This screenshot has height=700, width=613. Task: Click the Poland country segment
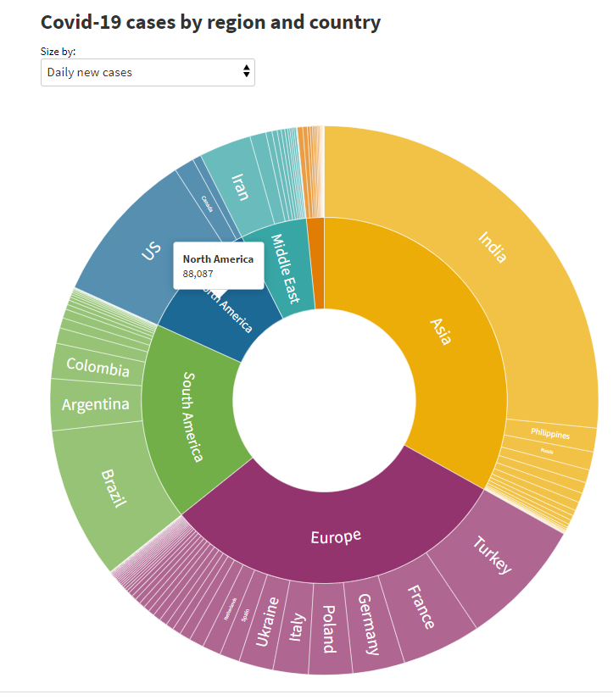pos(329,630)
